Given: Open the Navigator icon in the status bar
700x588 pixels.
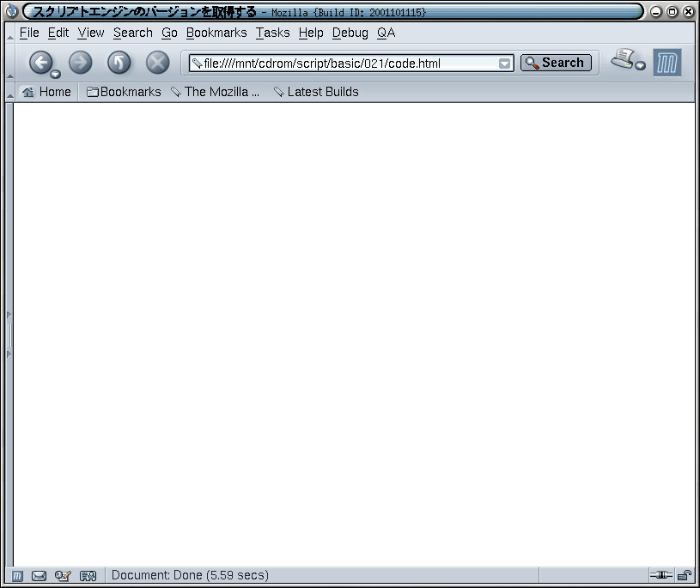Looking at the screenshot, I should pyautogui.click(x=17, y=576).
